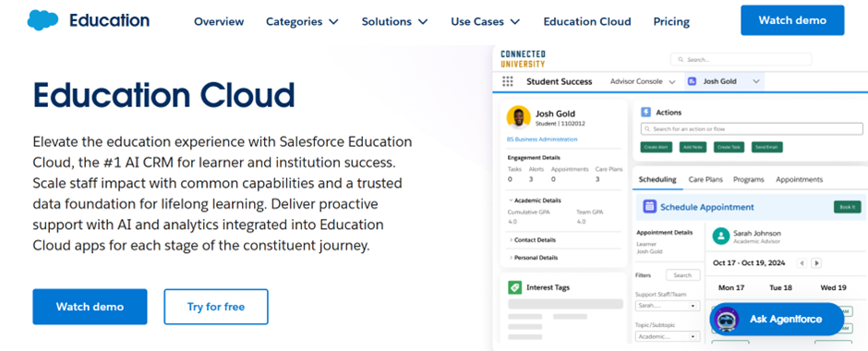Click the action or flow search box
Screen dimensions: 868x351
pos(752,129)
